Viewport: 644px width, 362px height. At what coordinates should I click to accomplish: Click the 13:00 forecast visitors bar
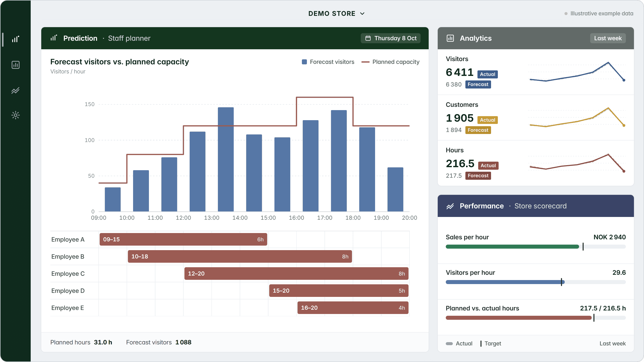(x=226, y=159)
